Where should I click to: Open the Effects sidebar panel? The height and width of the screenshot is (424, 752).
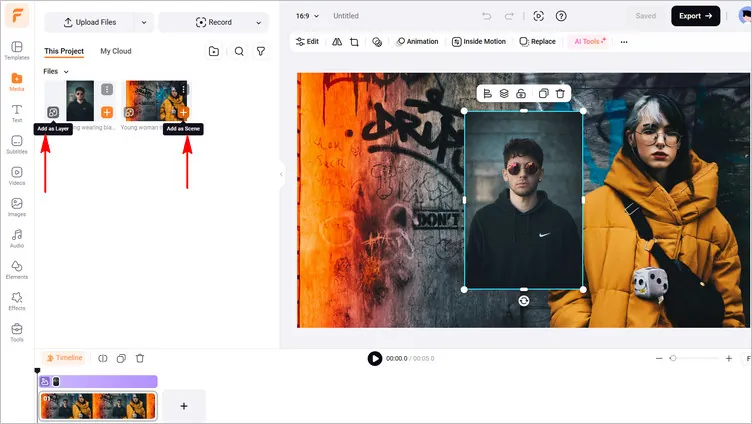pos(17,301)
